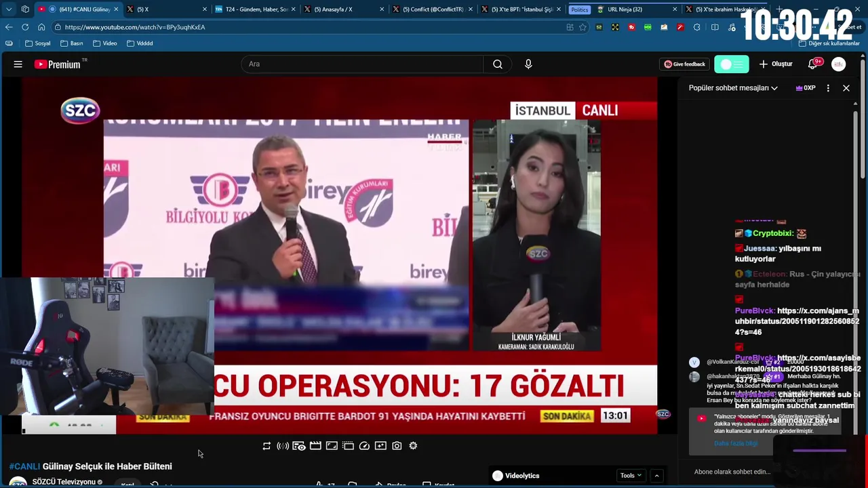Open the Politics tab group label
868x488 pixels.
coord(580,9)
